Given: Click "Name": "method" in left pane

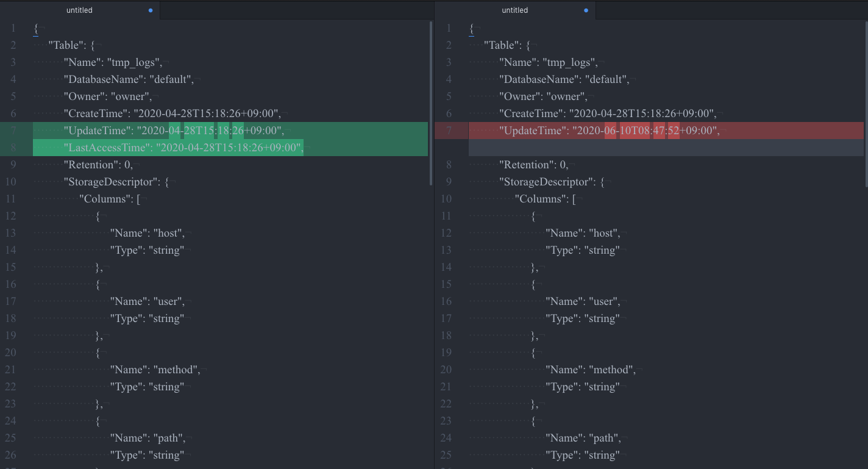Looking at the screenshot, I should pyautogui.click(x=155, y=370).
